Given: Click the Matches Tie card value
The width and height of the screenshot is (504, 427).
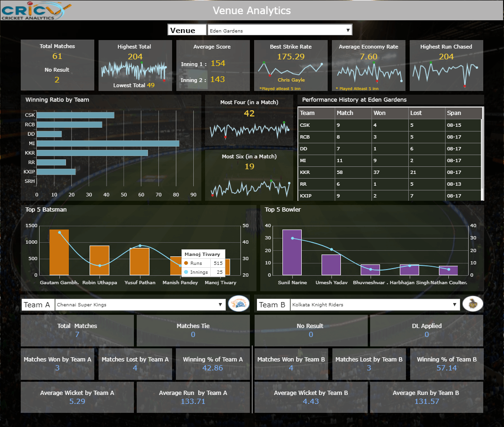Looking at the screenshot, I should pyautogui.click(x=193, y=335).
